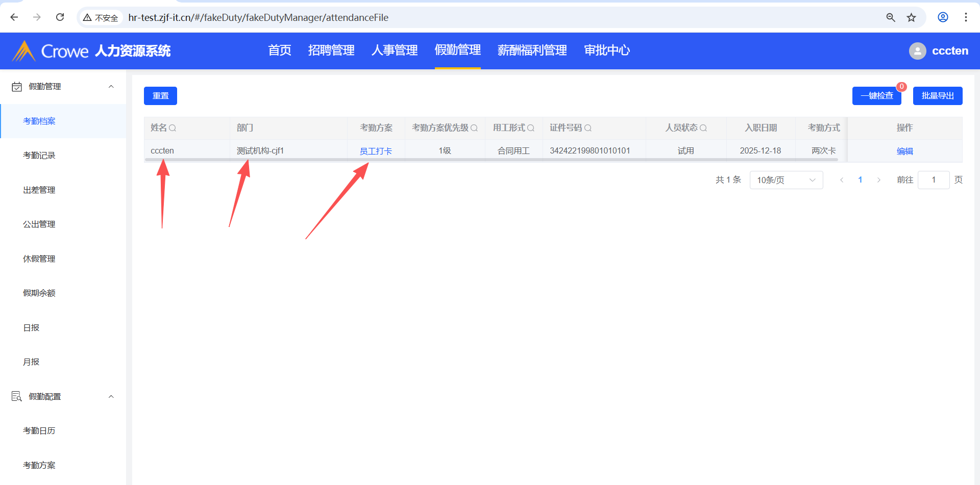Click the Crowe logo in the header

tap(50, 50)
